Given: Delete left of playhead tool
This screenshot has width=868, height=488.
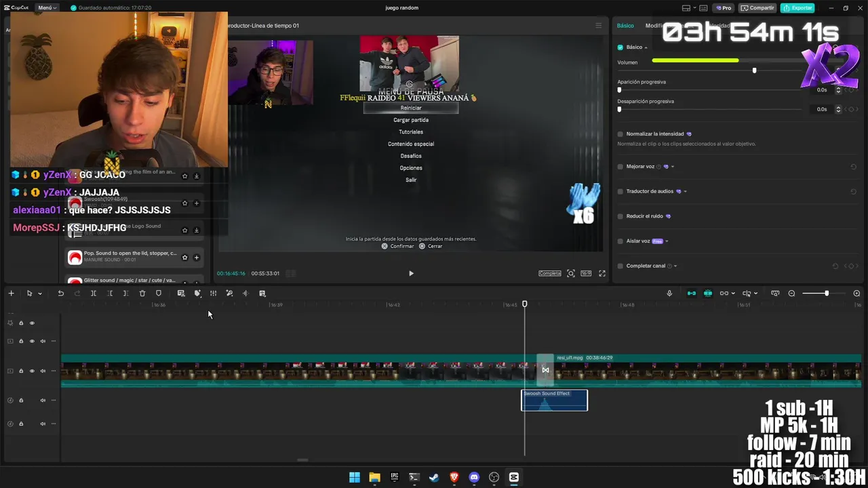Looking at the screenshot, I should [110, 293].
